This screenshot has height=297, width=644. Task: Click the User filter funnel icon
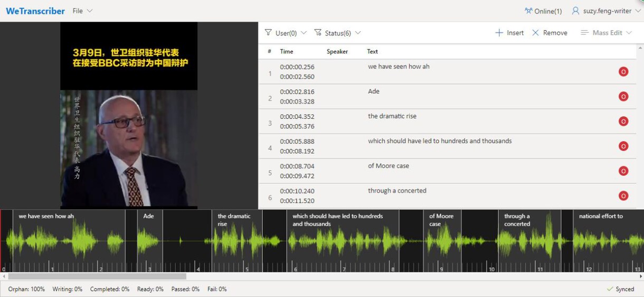(268, 33)
